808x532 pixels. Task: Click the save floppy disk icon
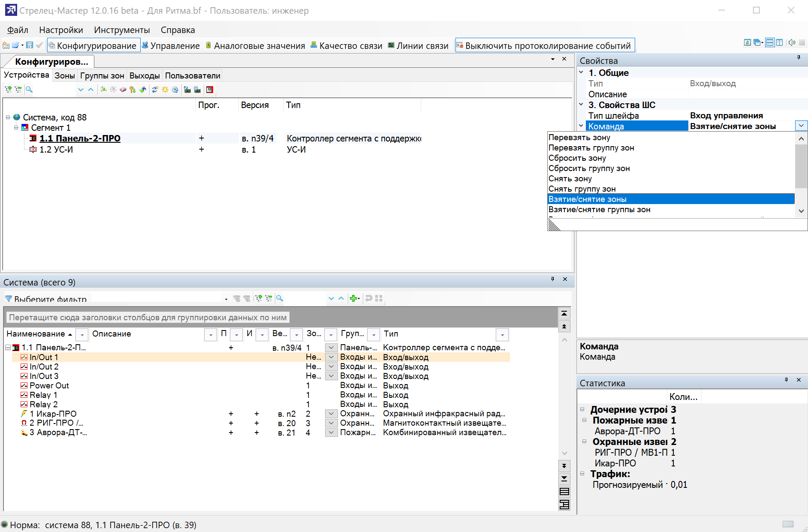(30, 45)
